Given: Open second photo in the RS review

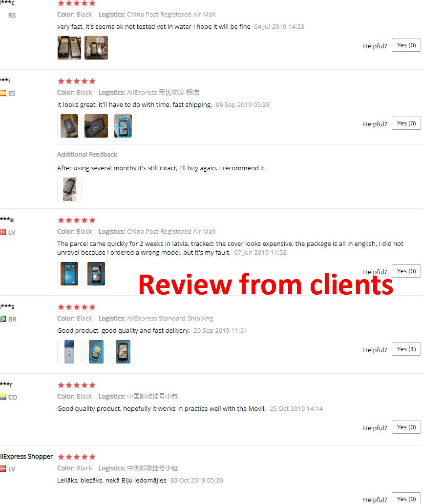Looking at the screenshot, I should pyautogui.click(x=96, y=48).
